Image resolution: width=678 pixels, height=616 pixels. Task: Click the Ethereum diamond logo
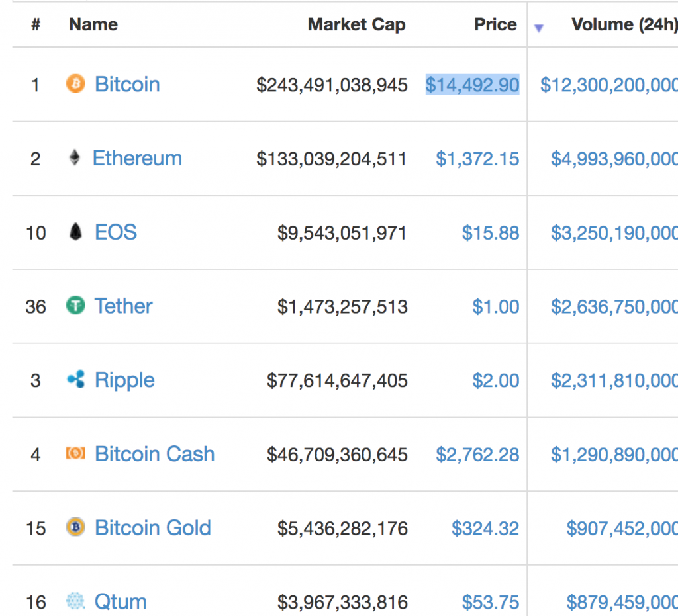(75, 157)
